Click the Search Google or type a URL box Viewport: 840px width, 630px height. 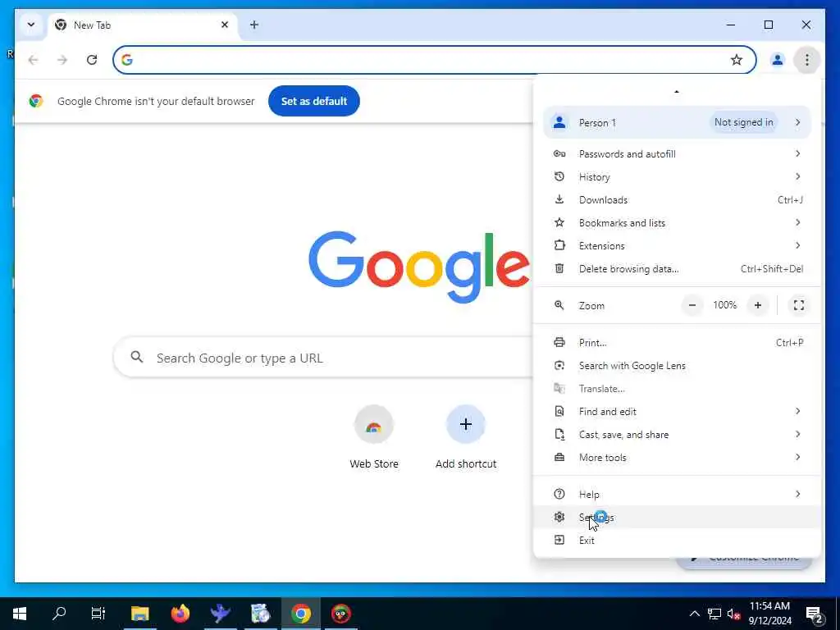click(323, 358)
